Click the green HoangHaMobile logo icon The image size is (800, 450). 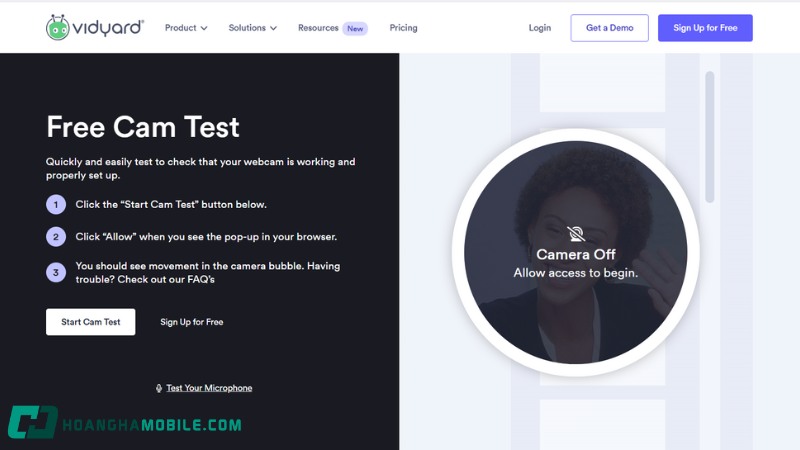point(33,424)
